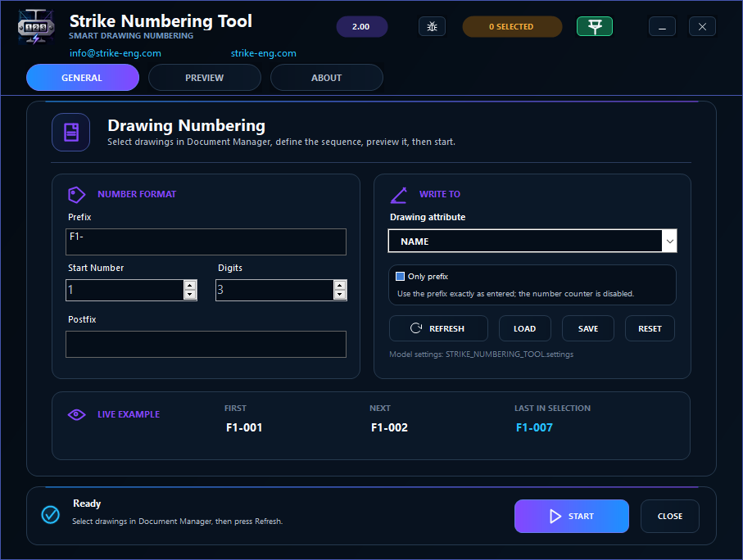Click the Strike Numbering Tool logo icon
This screenshot has width=743, height=560.
click(36, 28)
